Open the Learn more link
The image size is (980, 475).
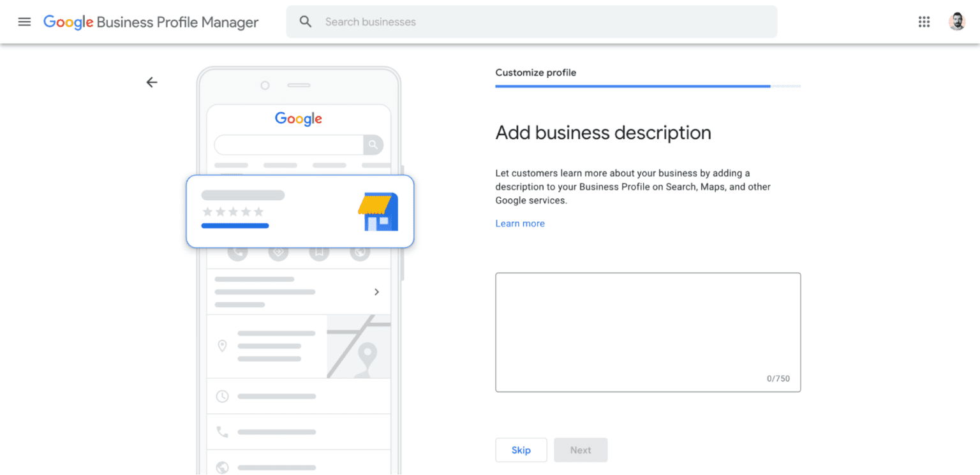tap(520, 224)
